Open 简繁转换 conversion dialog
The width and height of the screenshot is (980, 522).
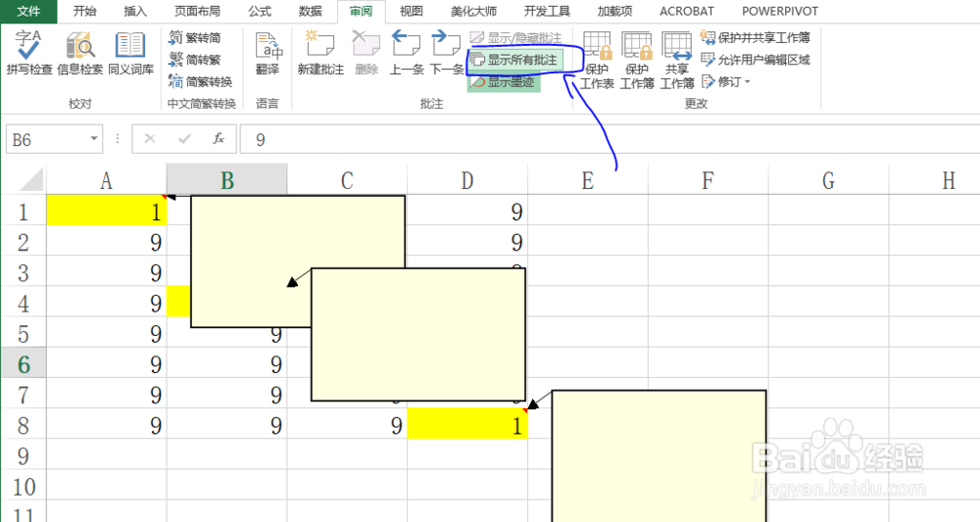pyautogui.click(x=201, y=82)
